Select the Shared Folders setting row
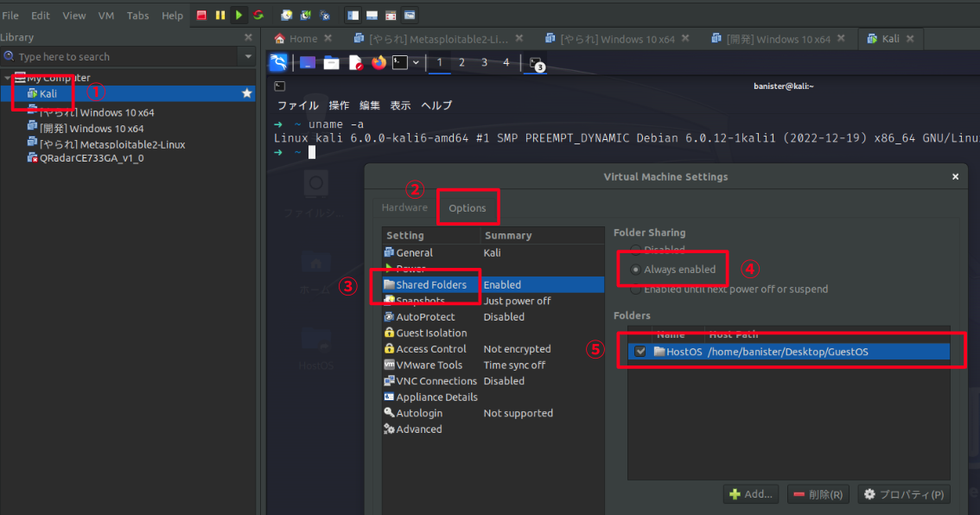This screenshot has width=980, height=515. [493, 285]
